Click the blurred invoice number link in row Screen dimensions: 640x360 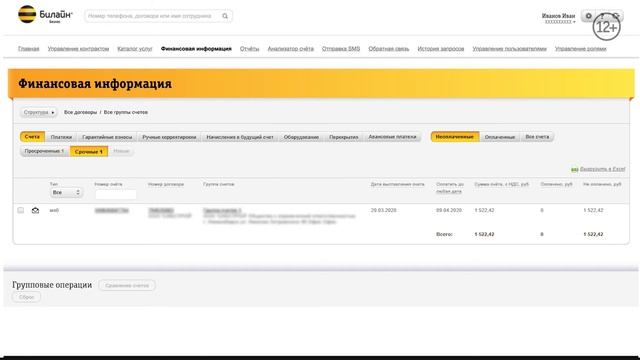[x=111, y=210]
